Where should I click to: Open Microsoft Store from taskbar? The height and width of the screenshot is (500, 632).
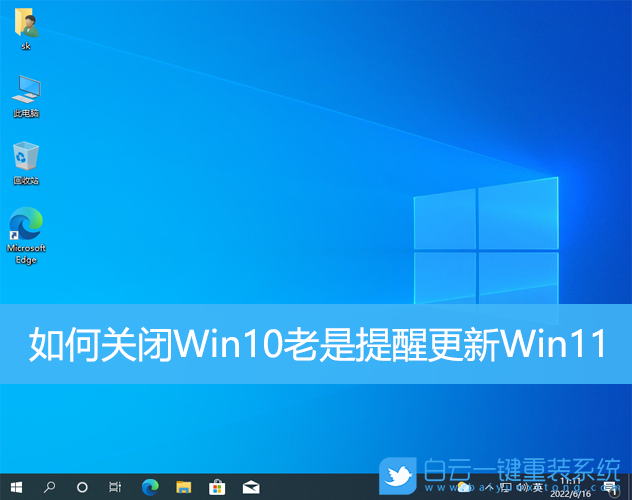tap(217, 487)
